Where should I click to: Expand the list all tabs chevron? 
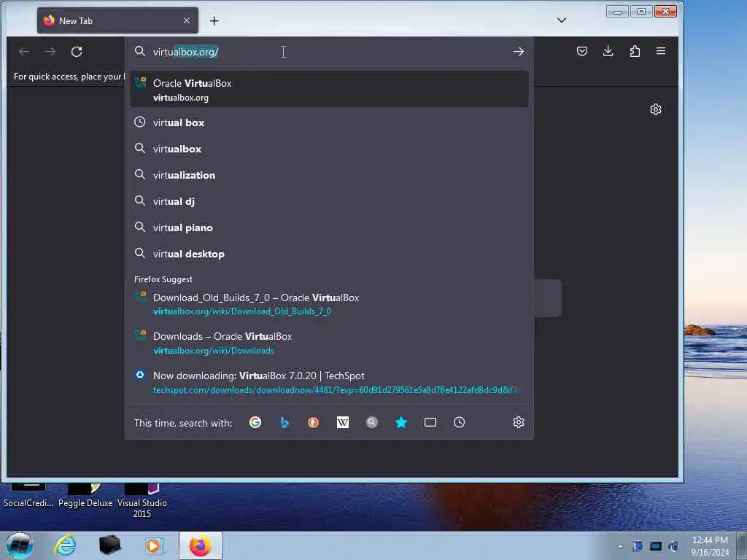(x=562, y=20)
